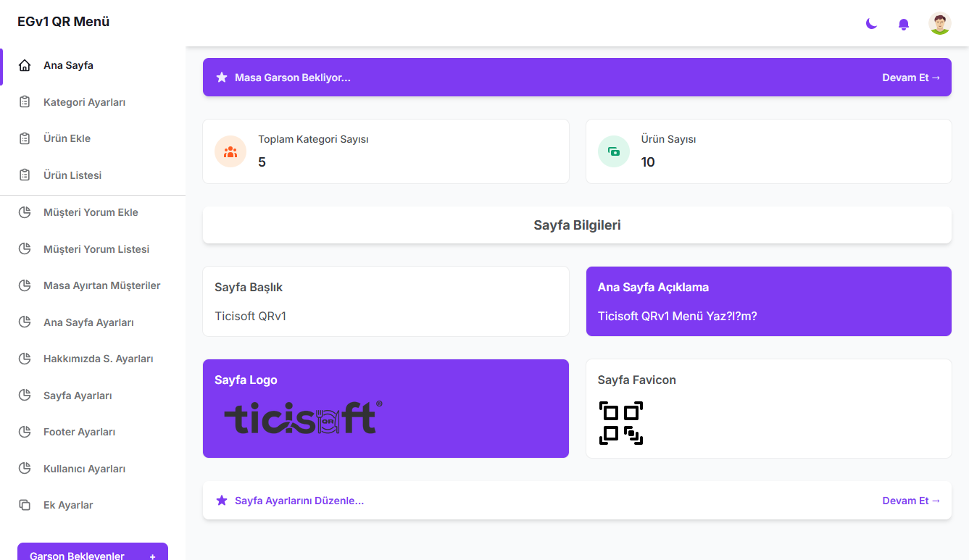Expand Garson Bekleyenler plus button
969x560 pixels.
point(152,556)
